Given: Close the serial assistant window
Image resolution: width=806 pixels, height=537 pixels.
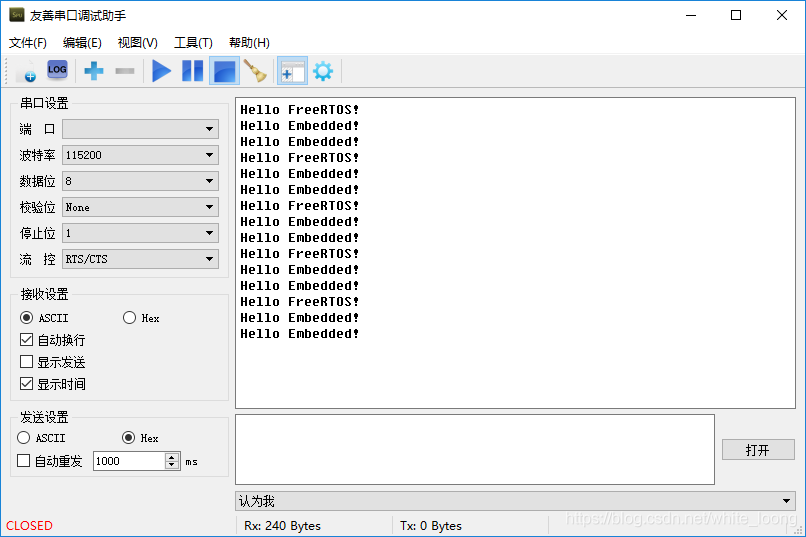Looking at the screenshot, I should coord(782,15).
